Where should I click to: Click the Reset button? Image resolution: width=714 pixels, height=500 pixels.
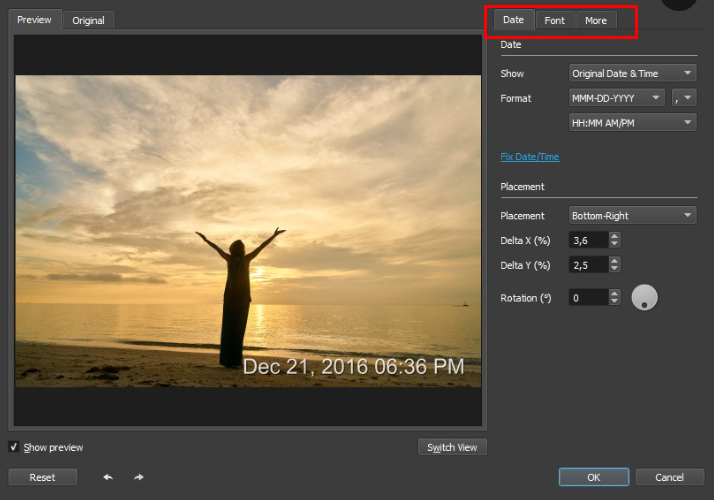(42, 477)
